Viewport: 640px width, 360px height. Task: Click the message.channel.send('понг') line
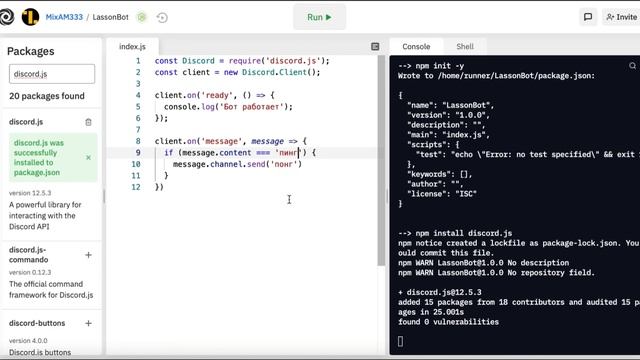tap(237, 164)
